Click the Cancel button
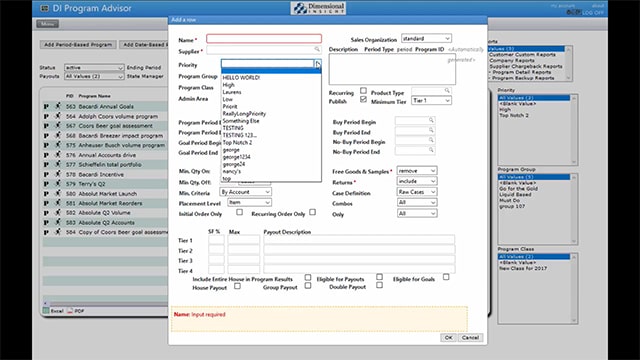The height and width of the screenshot is (360, 640). point(471,338)
